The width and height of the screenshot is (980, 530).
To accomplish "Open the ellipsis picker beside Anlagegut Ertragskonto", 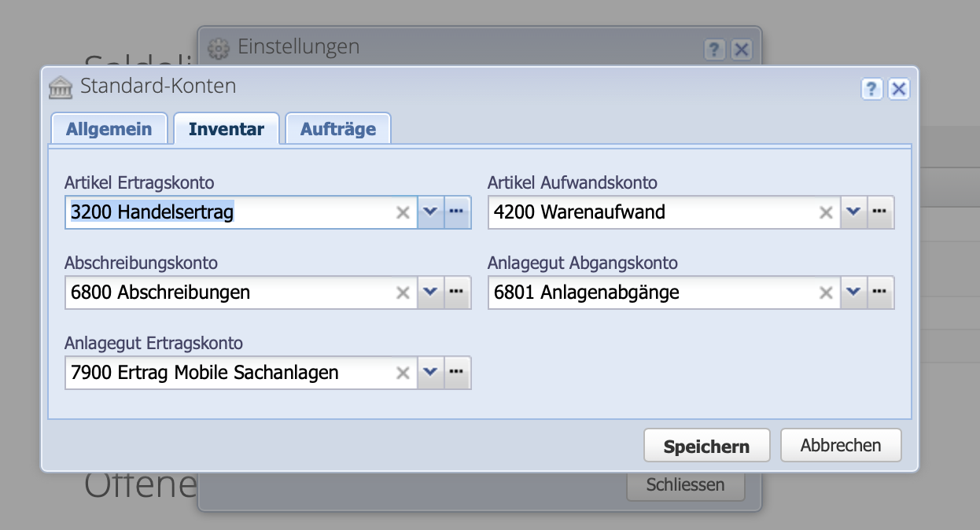I will click(457, 373).
